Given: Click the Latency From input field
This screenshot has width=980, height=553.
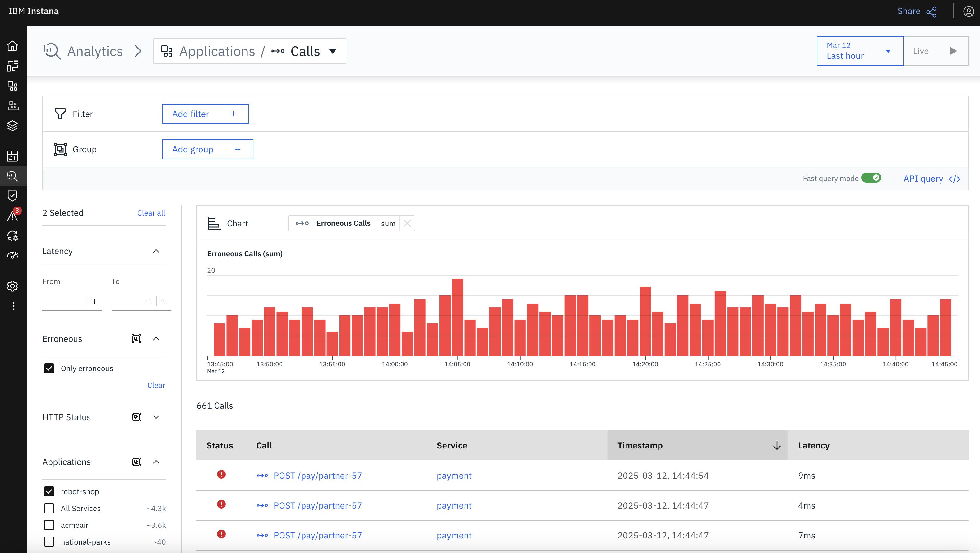Looking at the screenshot, I should tap(58, 301).
